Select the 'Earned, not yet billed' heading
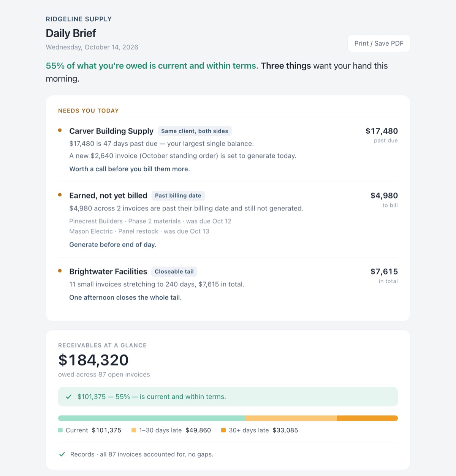The width and height of the screenshot is (456, 476). coord(108,196)
